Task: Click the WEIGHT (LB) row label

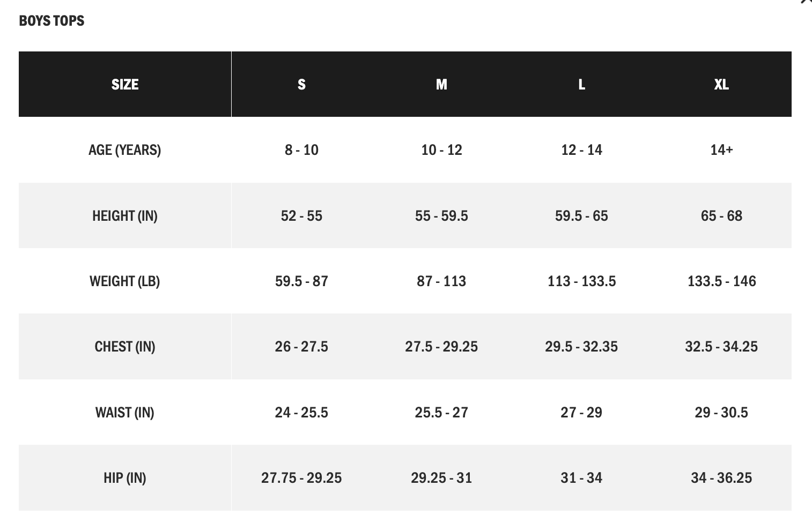Action: click(125, 281)
